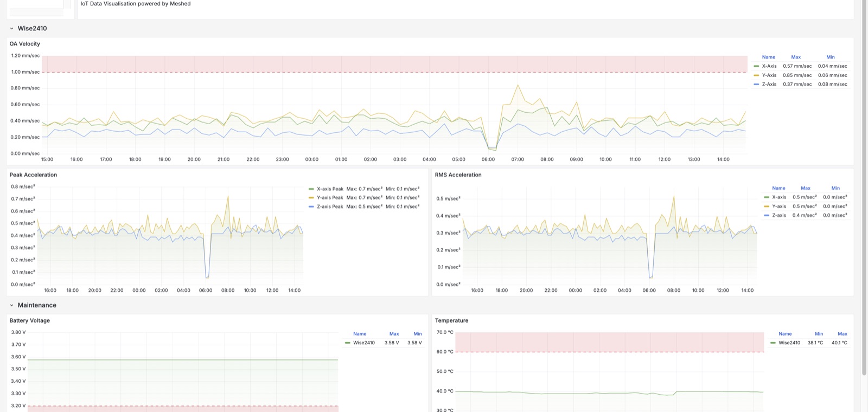The width and height of the screenshot is (868, 412).
Task: Toggle Wise2410 series in Battery Voltage legend
Action: coord(364,343)
